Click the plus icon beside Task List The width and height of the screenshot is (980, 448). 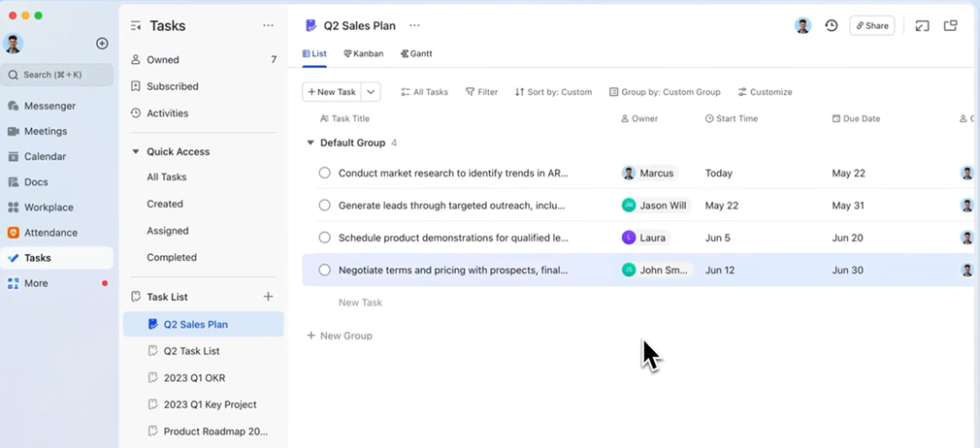pos(269,297)
